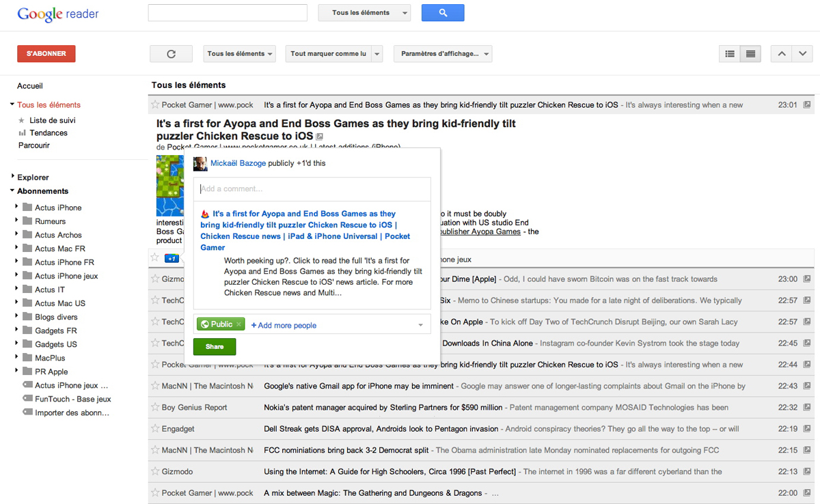Open original of the 22:43 item via its icon

coord(807,386)
